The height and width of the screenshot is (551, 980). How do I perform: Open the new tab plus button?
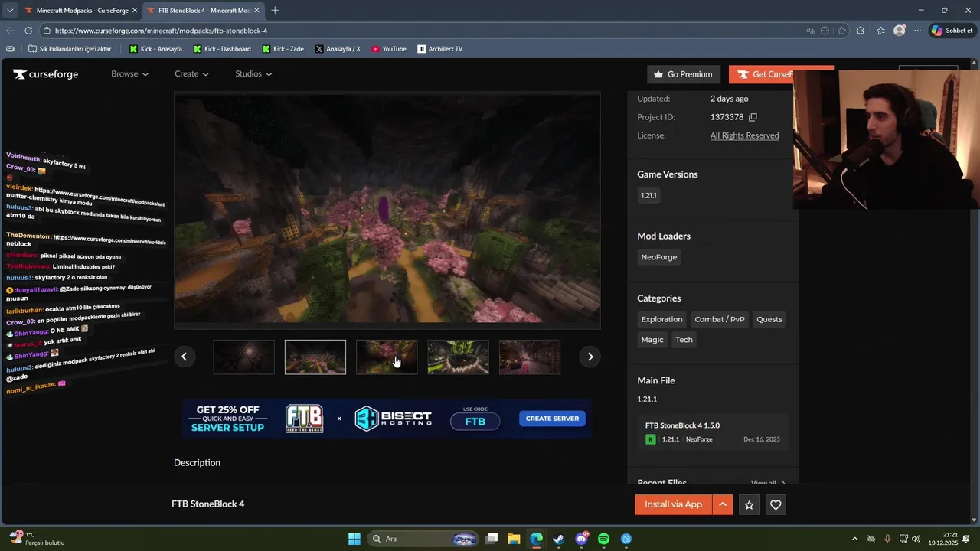(275, 10)
